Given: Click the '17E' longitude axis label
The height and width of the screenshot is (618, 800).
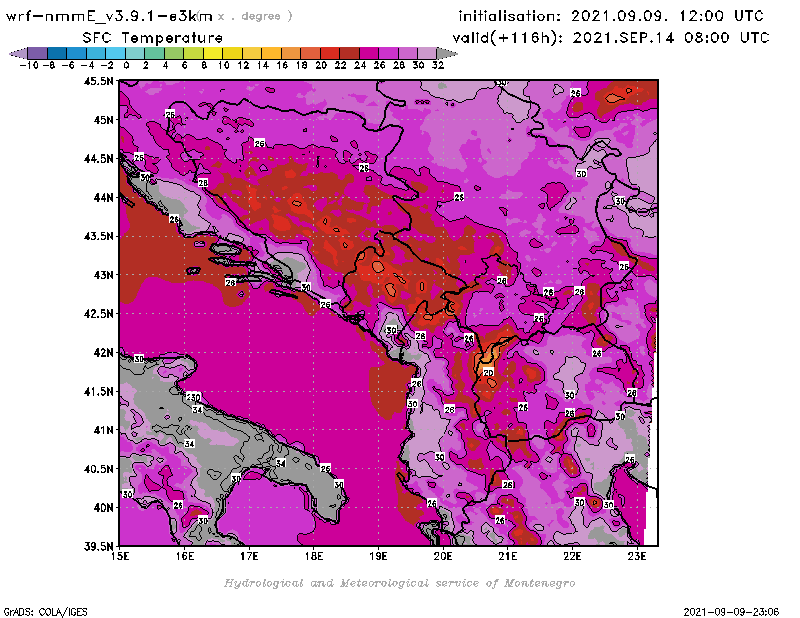Looking at the screenshot, I should [x=249, y=556].
